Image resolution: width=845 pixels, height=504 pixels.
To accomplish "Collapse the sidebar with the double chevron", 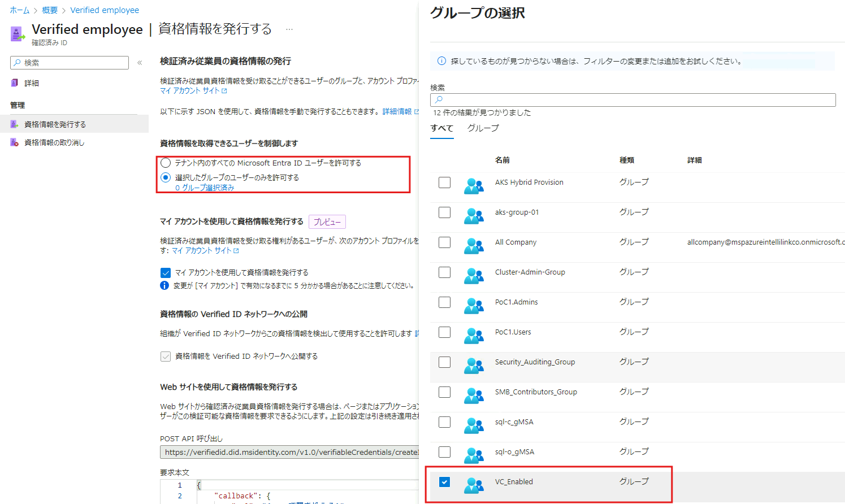I will point(140,63).
